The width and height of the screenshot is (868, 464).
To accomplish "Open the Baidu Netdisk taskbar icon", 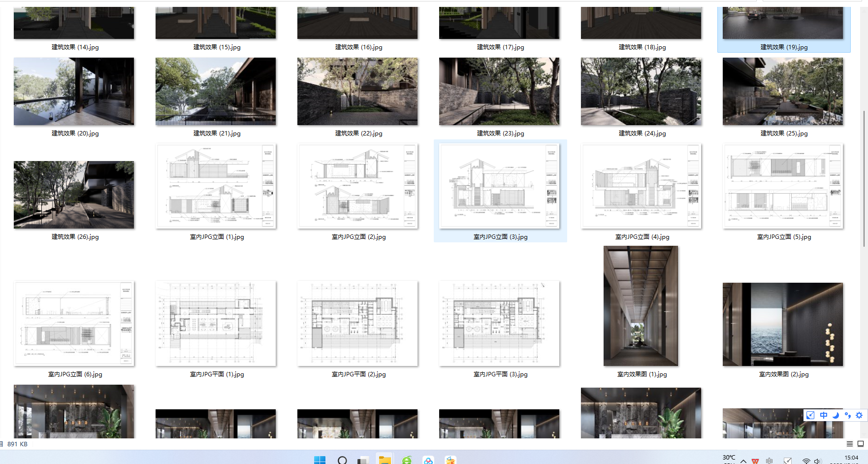I will pos(428,460).
